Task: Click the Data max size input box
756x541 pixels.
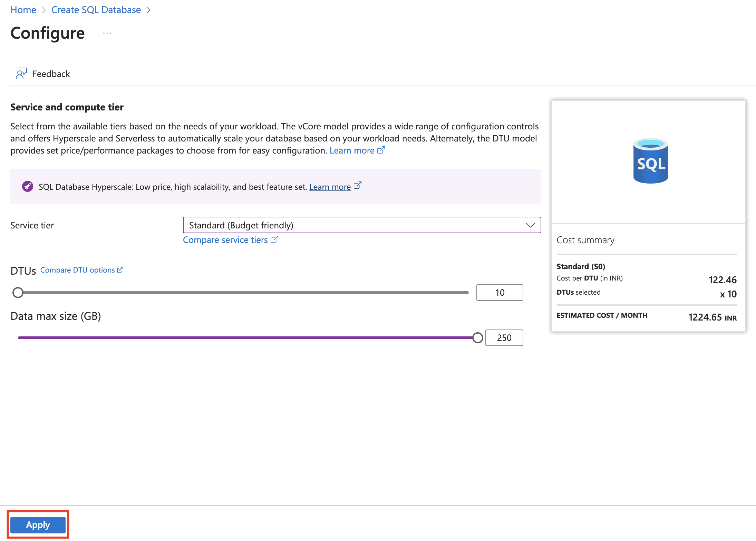Action: (x=504, y=338)
